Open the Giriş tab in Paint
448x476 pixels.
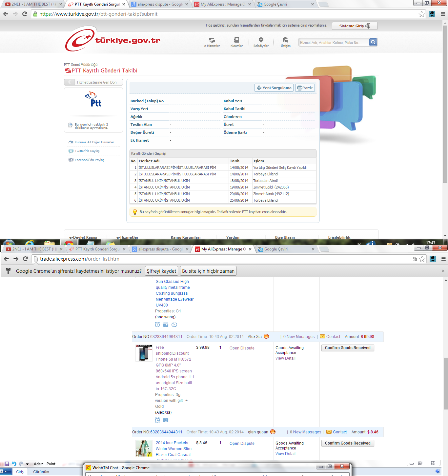pos(20,472)
